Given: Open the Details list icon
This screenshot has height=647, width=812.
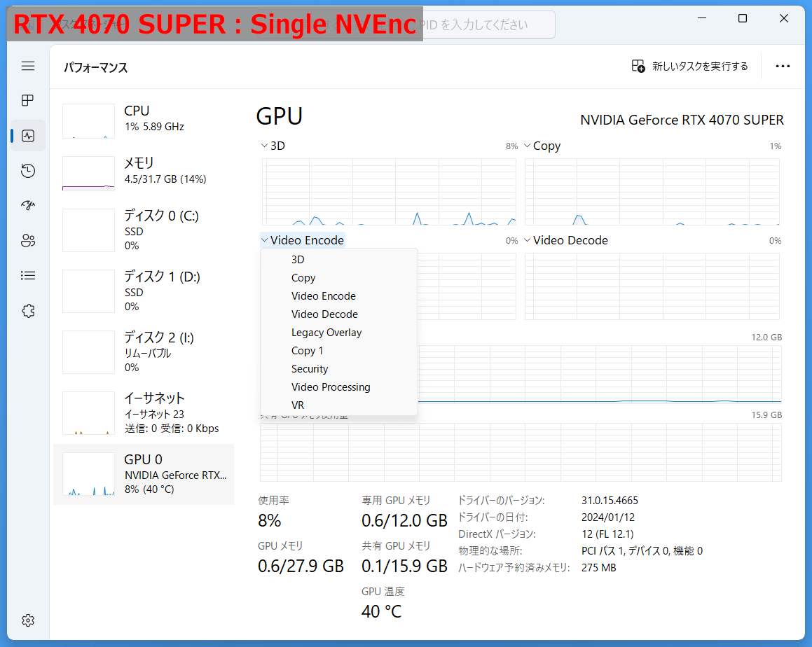Looking at the screenshot, I should point(28,276).
